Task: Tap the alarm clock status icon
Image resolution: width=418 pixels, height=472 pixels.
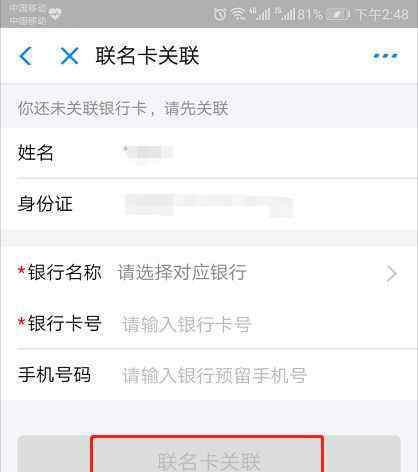Action: click(220, 14)
